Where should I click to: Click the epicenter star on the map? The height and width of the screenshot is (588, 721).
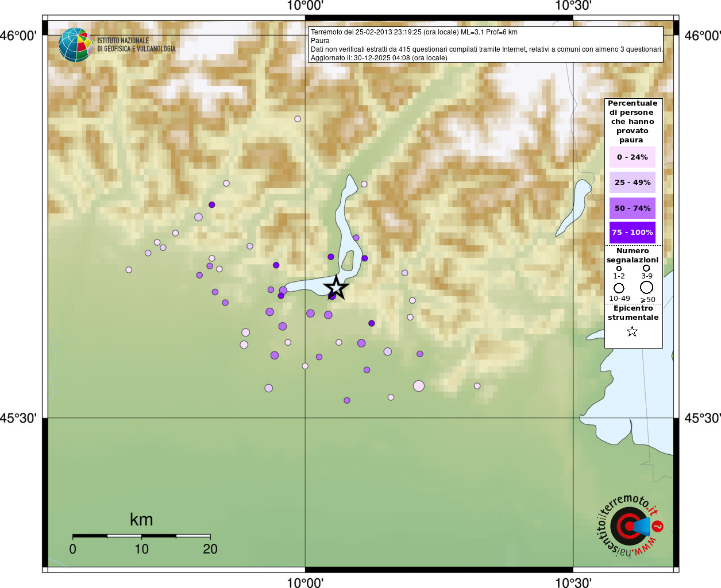336,287
